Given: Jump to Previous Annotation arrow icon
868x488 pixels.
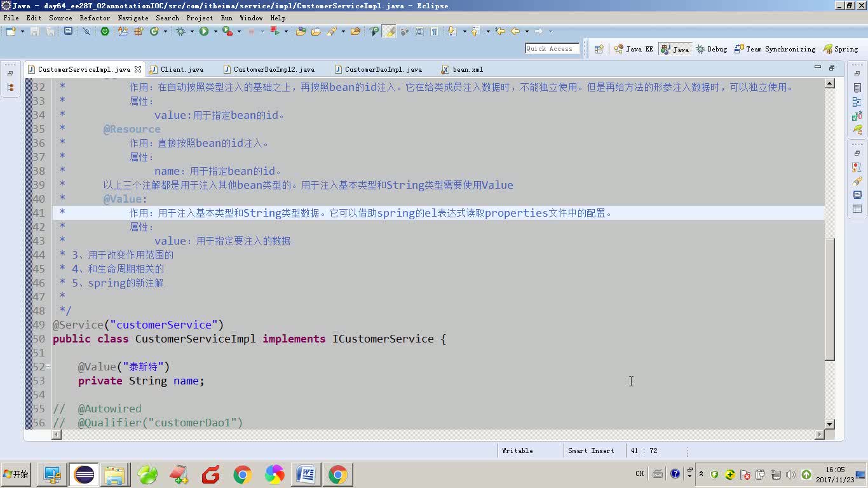Looking at the screenshot, I should (475, 31).
